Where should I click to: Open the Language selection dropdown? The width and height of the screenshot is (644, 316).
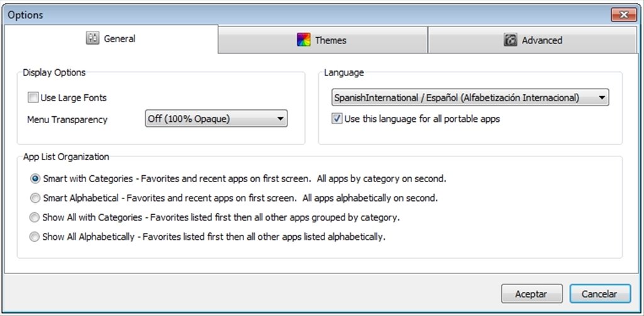[470, 97]
